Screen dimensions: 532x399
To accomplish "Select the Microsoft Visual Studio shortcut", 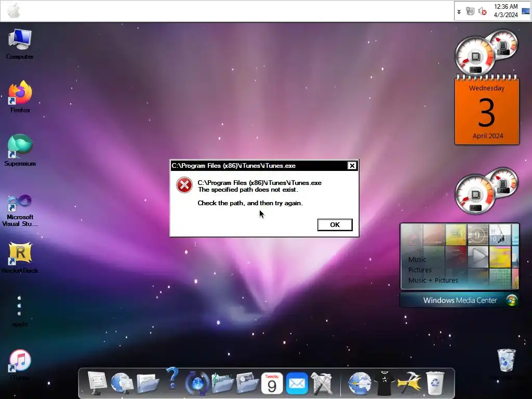I will [x=20, y=210].
